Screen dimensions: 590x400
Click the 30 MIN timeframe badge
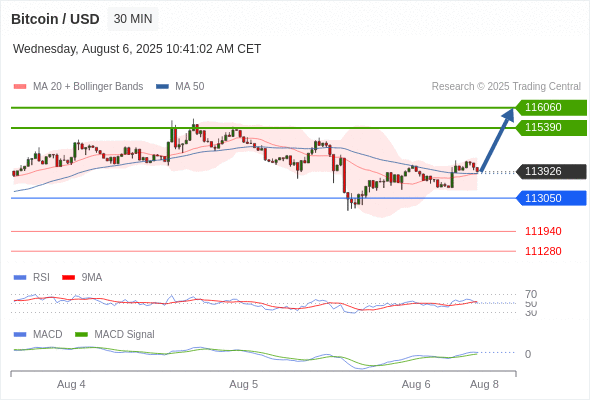click(133, 19)
